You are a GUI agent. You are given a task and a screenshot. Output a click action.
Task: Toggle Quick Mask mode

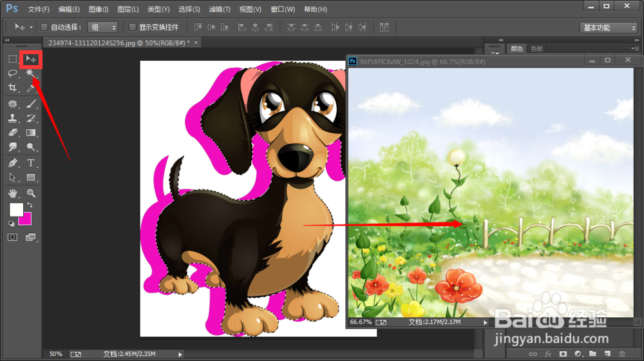pos(13,237)
